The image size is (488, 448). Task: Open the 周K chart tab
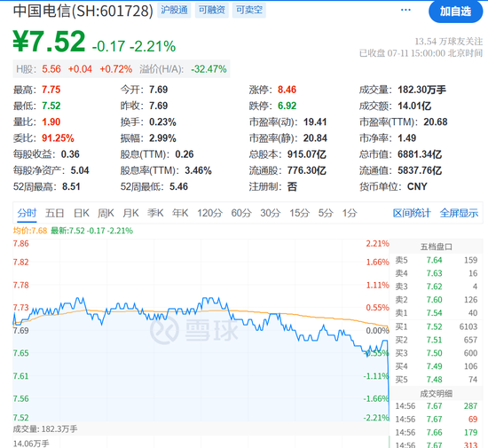tap(106, 213)
